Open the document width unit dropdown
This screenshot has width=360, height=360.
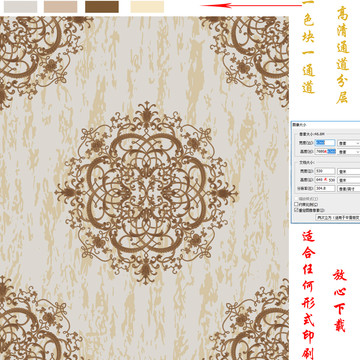click(x=349, y=171)
